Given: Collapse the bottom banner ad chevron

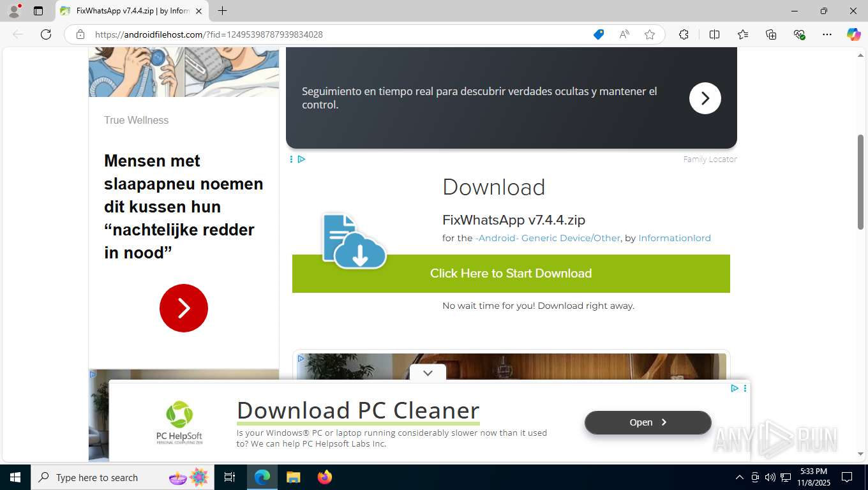Looking at the screenshot, I should tap(428, 373).
